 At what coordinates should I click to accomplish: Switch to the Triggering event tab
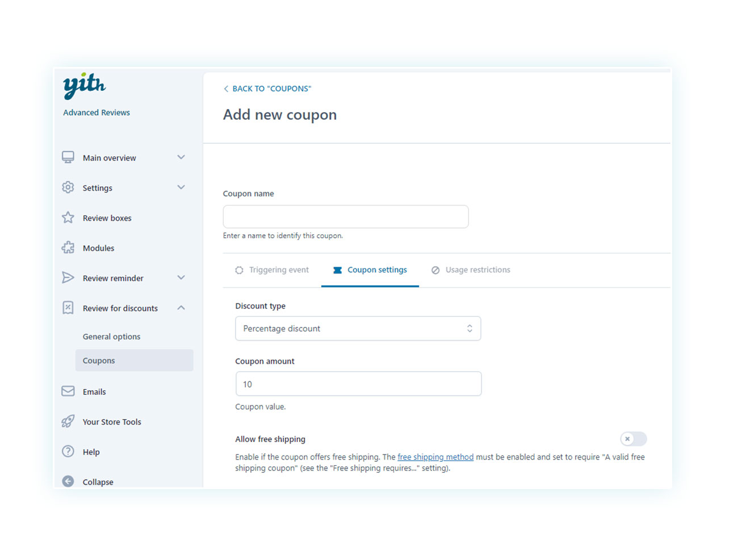coord(272,270)
